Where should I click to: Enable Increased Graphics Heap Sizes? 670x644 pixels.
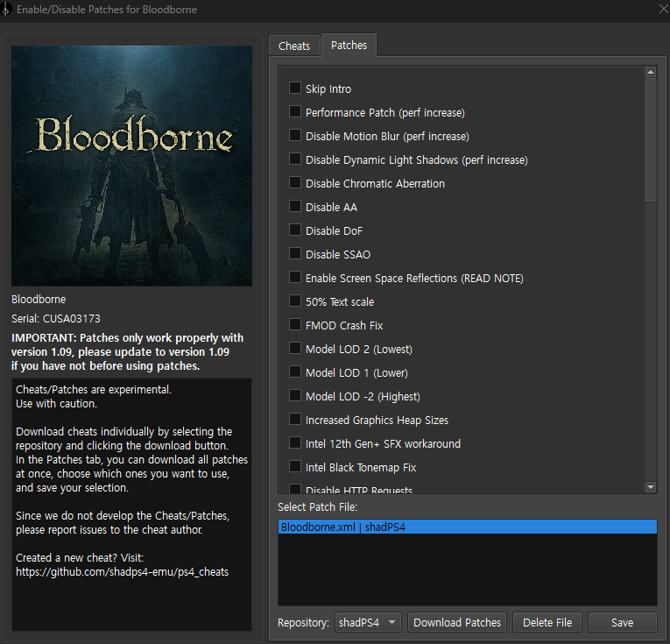(295, 419)
